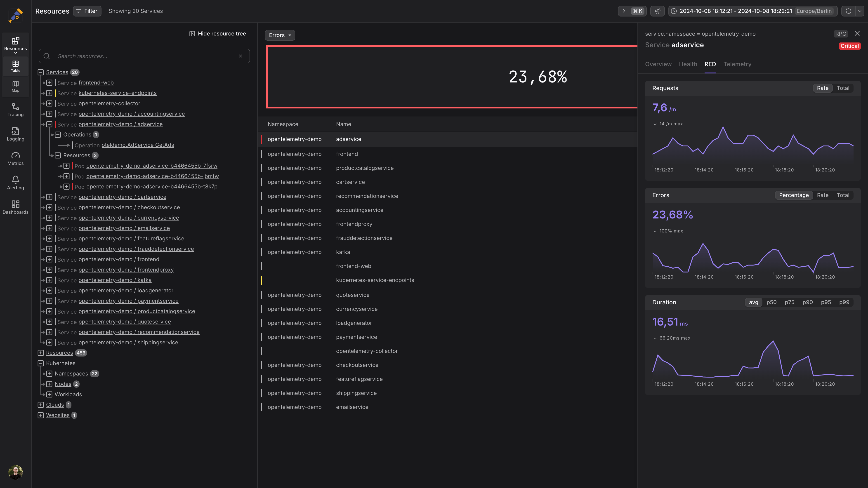Click the RPC badge
The image size is (868, 488).
tap(840, 34)
